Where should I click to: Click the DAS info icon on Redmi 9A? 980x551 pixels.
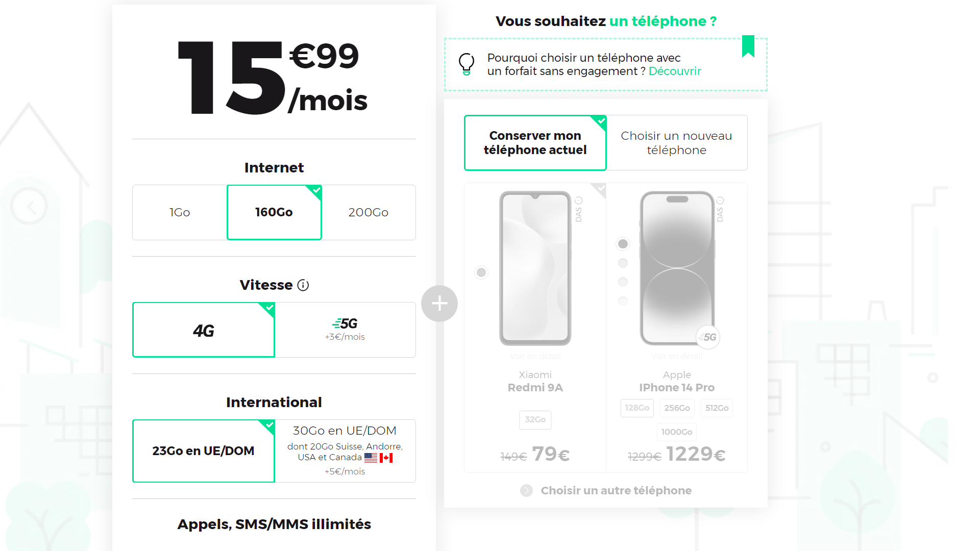(x=579, y=209)
